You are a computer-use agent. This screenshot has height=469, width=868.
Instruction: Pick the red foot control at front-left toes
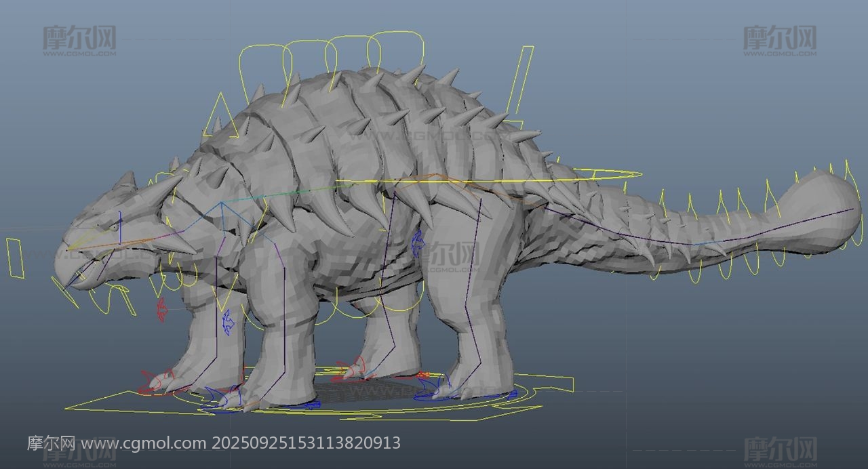(x=155, y=382)
